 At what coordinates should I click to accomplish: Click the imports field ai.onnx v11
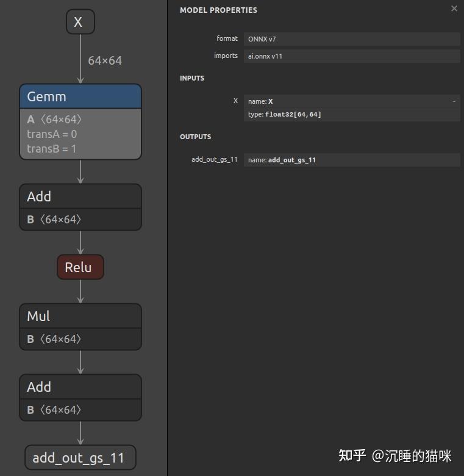point(352,56)
